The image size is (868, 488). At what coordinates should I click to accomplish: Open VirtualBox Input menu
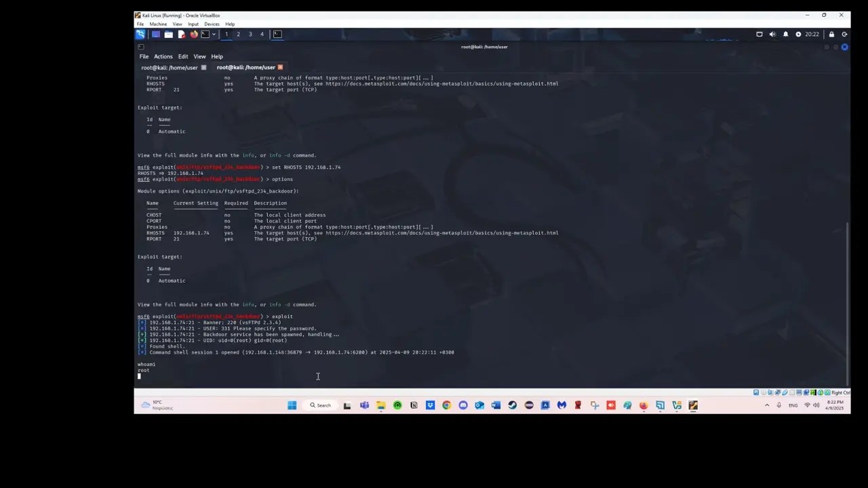[x=193, y=24]
